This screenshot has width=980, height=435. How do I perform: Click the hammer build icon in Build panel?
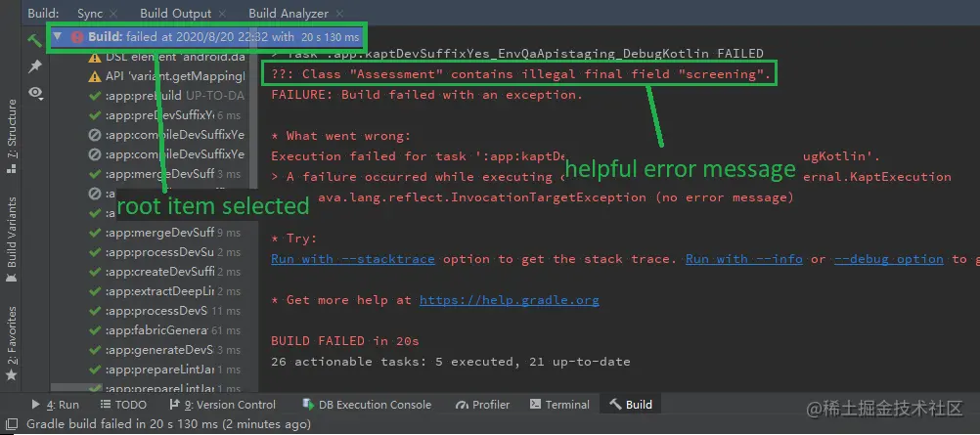[35, 41]
